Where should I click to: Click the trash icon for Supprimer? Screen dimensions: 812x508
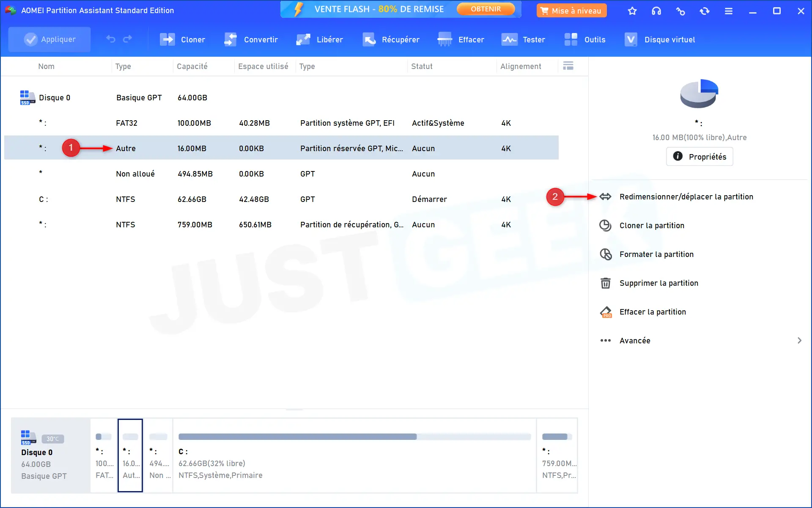(x=606, y=283)
